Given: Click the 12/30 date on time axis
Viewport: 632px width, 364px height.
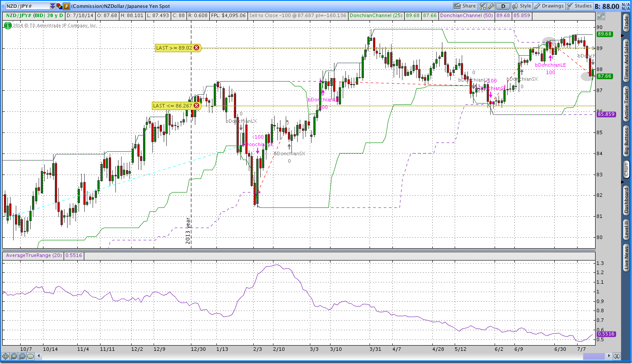Looking at the screenshot, I should click(198, 349).
